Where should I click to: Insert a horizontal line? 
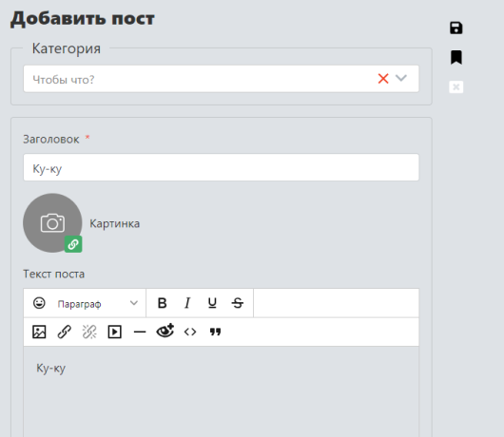click(x=140, y=332)
